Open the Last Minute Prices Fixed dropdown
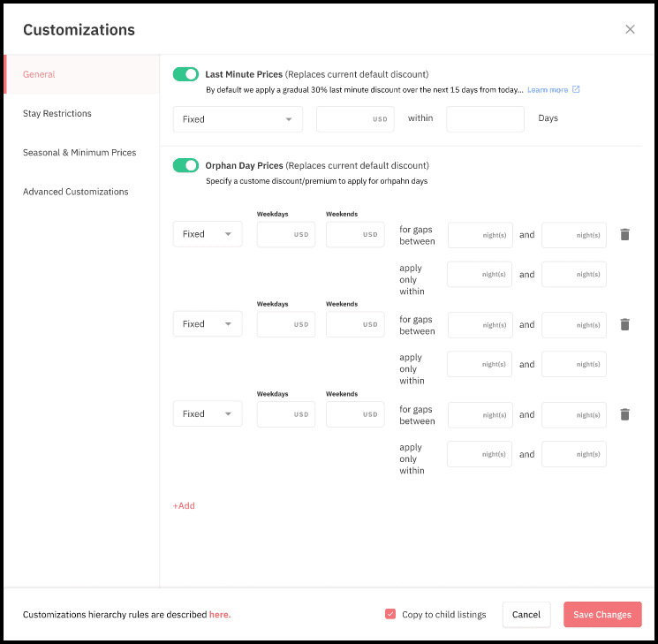This screenshot has width=658, height=644. (238, 119)
